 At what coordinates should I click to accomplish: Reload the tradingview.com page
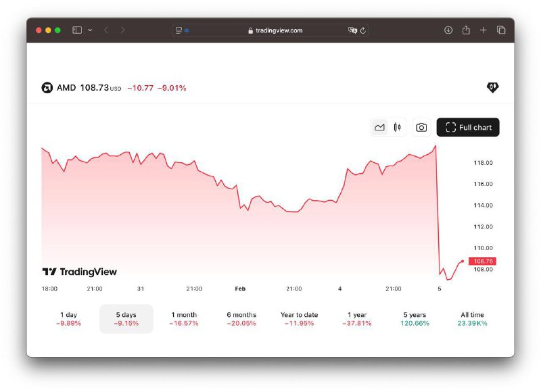click(x=363, y=30)
